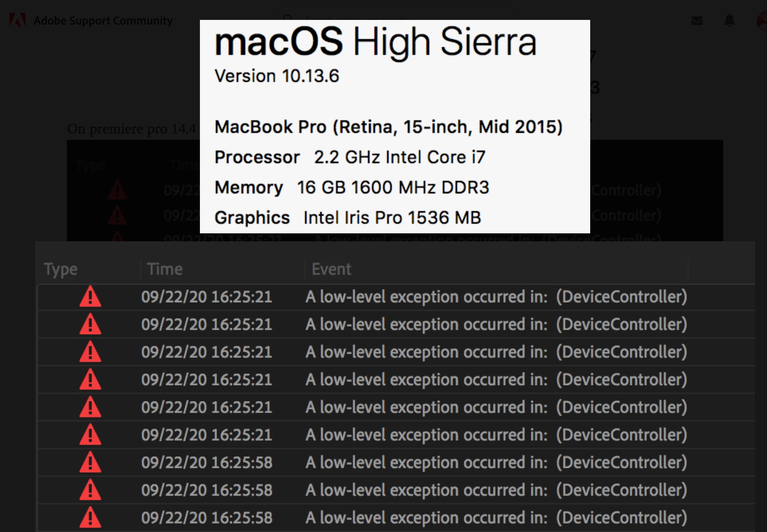Image resolution: width=767 pixels, height=532 pixels.
Task: Sort events by the Type column header
Action: coord(61,269)
